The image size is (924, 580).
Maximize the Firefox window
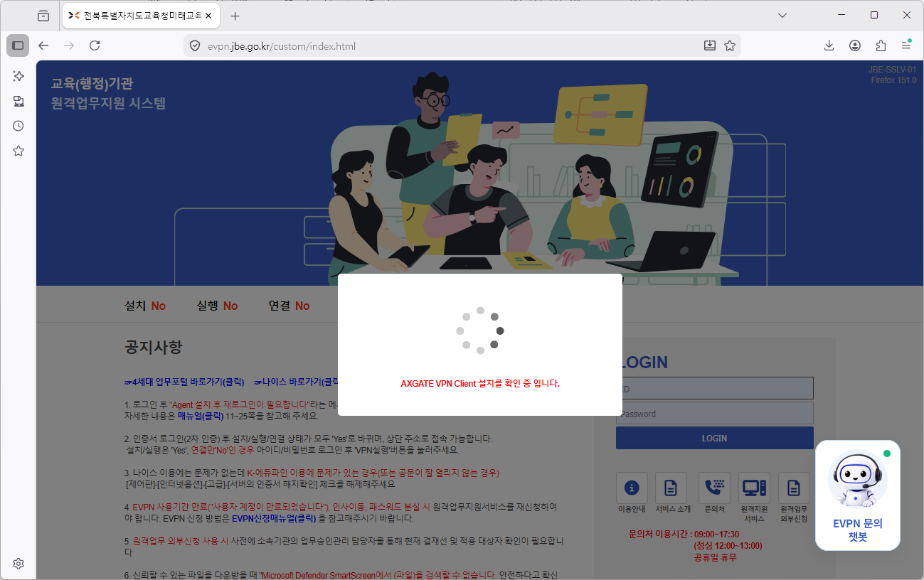coord(874,15)
